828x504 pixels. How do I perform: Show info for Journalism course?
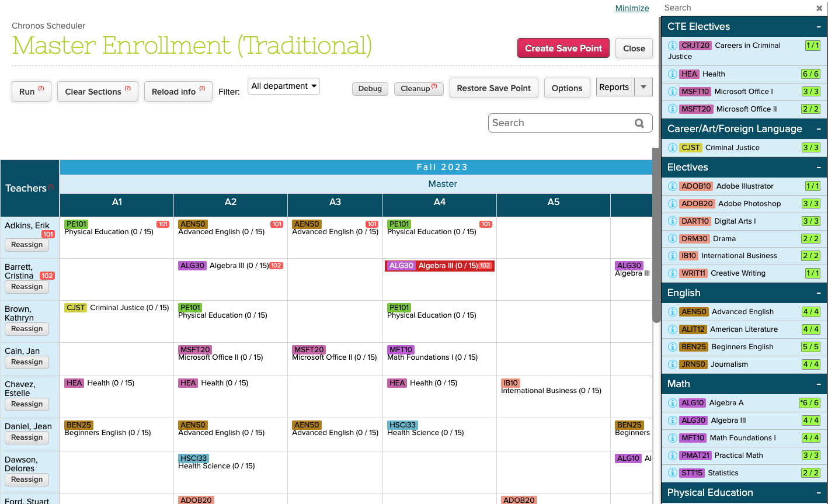[x=673, y=364]
